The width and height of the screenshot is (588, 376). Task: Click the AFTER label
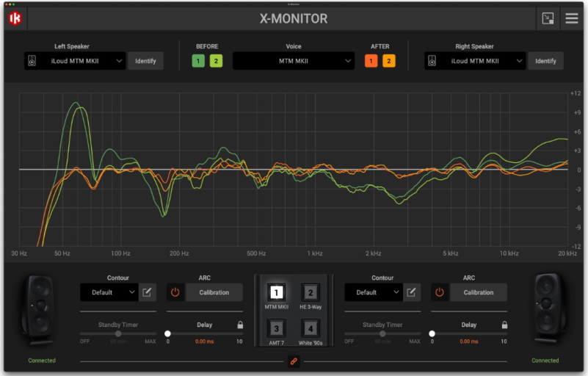[380, 46]
